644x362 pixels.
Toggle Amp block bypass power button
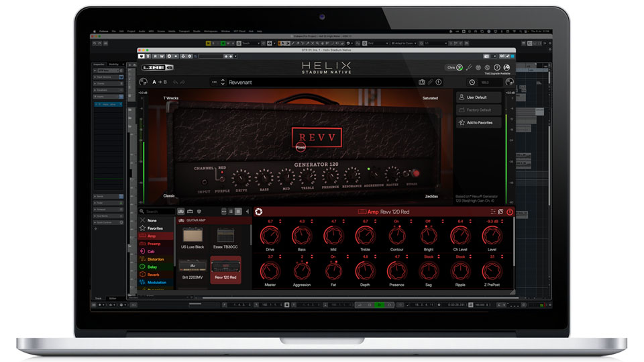pyautogui.click(x=510, y=212)
